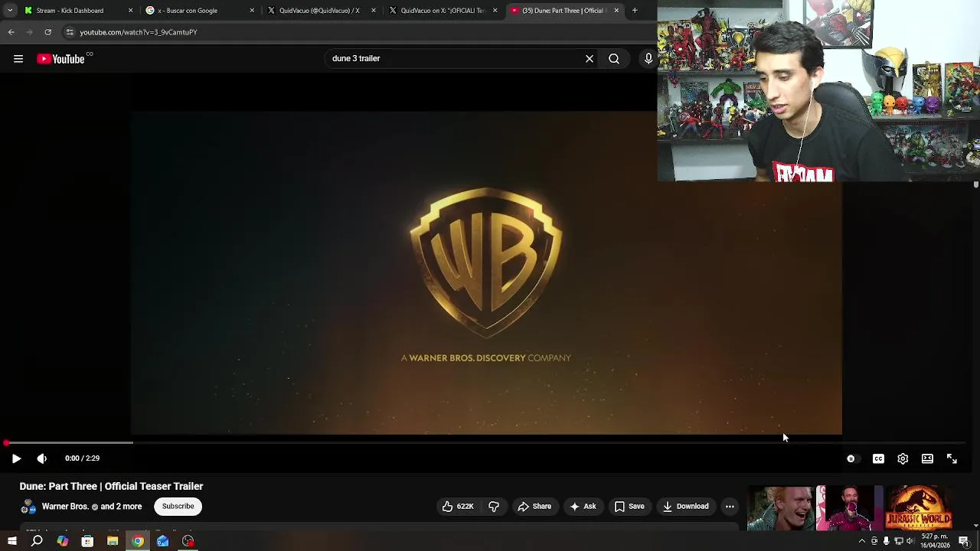The width and height of the screenshot is (980, 551).
Task: Play the Dune trailer video
Action: pos(16,458)
